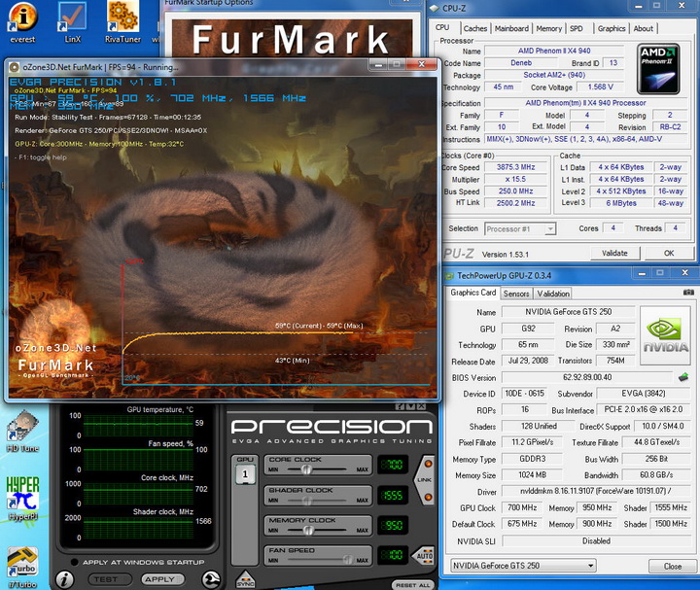Open the About tab in CPU-Z
This screenshot has height=590, width=700.
[644, 28]
